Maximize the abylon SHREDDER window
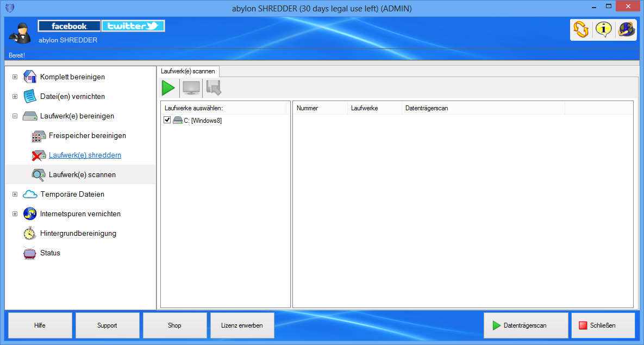This screenshot has height=345, width=644. coord(609,7)
